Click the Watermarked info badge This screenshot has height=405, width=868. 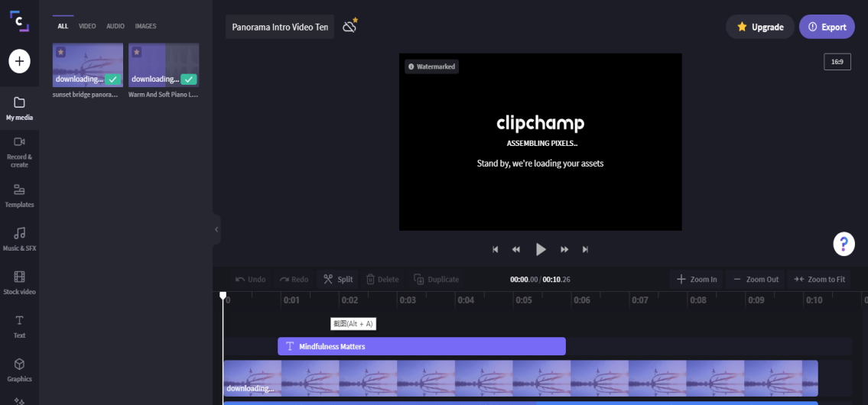click(432, 66)
